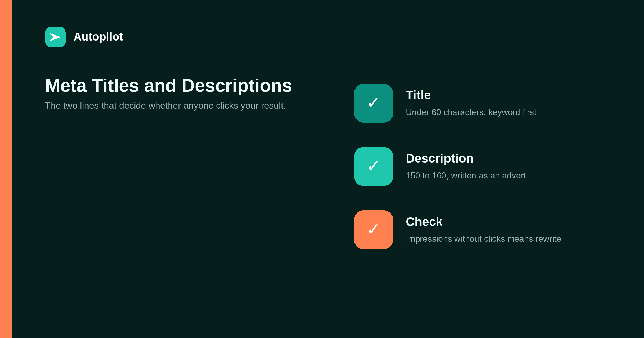The image size is (644, 338).
Task: Click the Autopilot paper plane logo icon
Action: [x=55, y=37]
